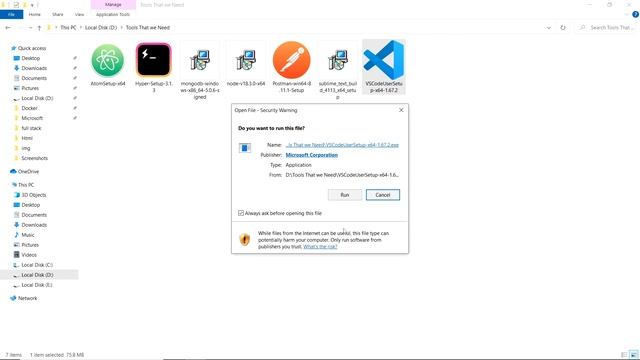The height and width of the screenshot is (360, 640).
Task: Select the sublime_text_build setup icon
Action: [338, 60]
